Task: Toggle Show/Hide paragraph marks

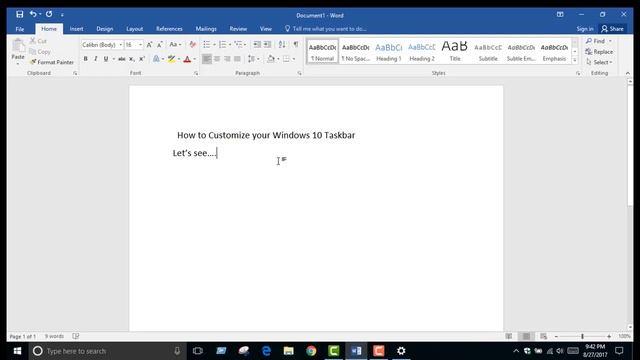Action: (x=296, y=44)
